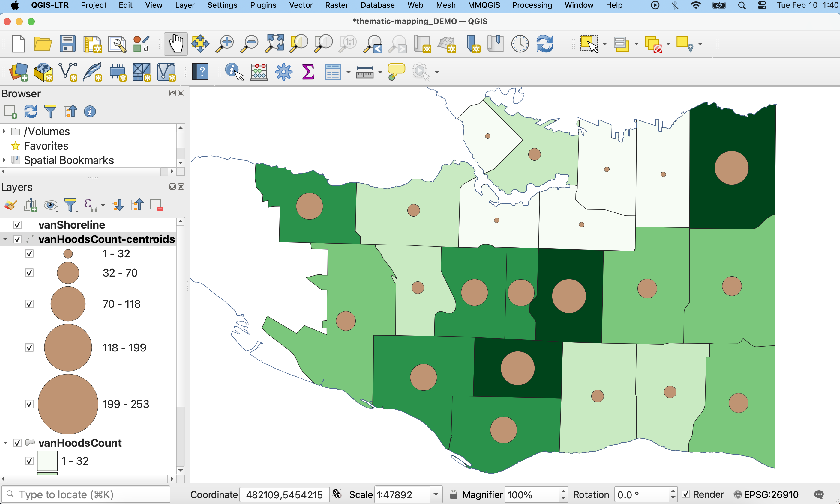
Task: Uncheck the 70 - 118 centroid class
Action: 30,304
